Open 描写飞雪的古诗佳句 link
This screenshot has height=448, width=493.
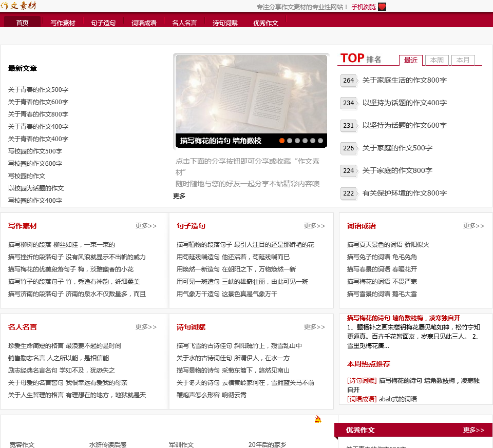(x=239, y=345)
